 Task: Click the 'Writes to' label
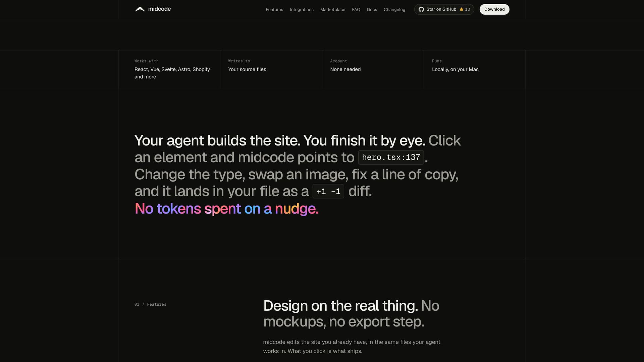[239, 61]
